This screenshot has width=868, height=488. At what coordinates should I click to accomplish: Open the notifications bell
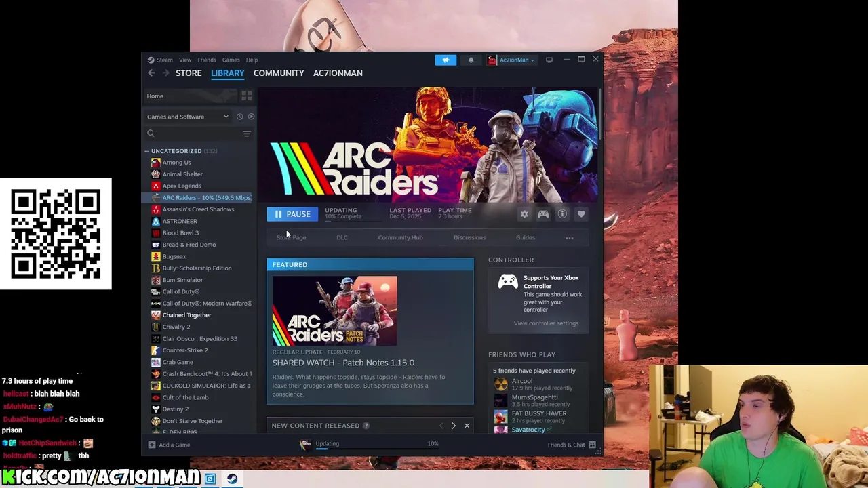[x=471, y=60]
